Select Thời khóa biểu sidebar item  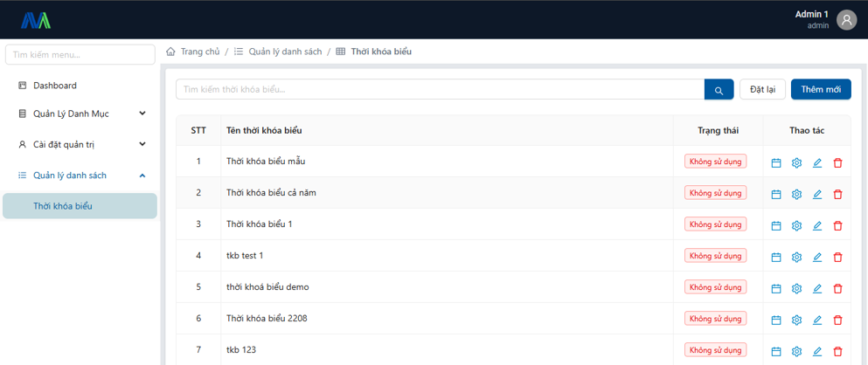point(80,206)
